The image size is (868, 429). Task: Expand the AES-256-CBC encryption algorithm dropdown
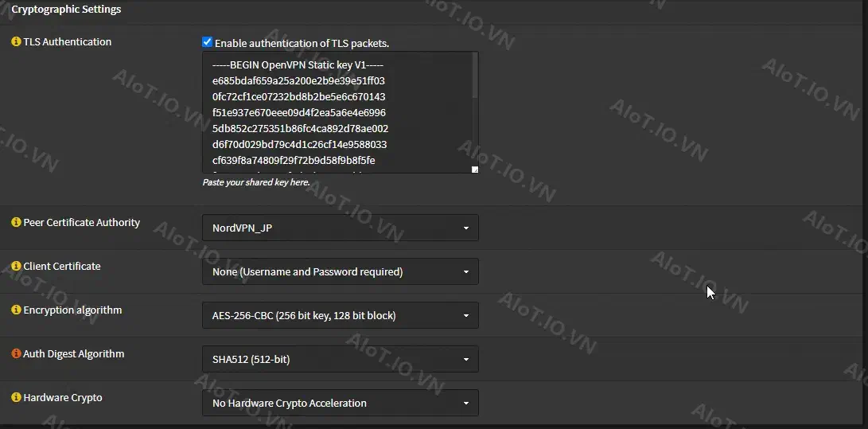pos(340,315)
